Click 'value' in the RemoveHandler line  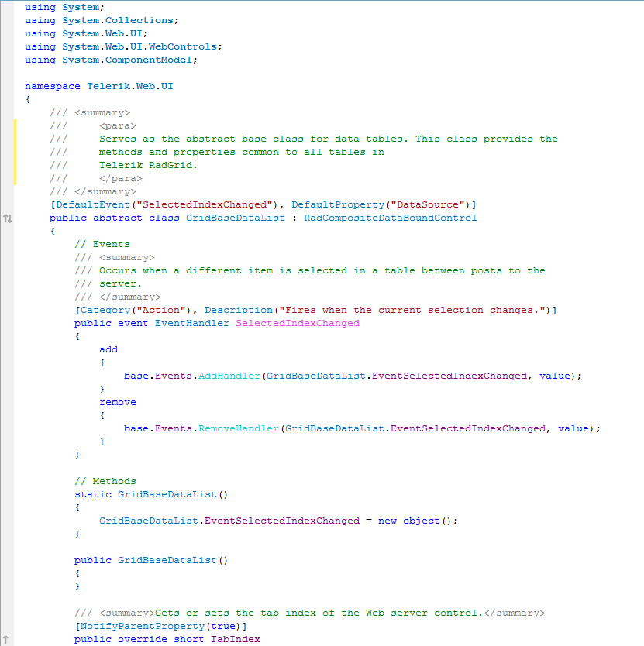coord(573,429)
